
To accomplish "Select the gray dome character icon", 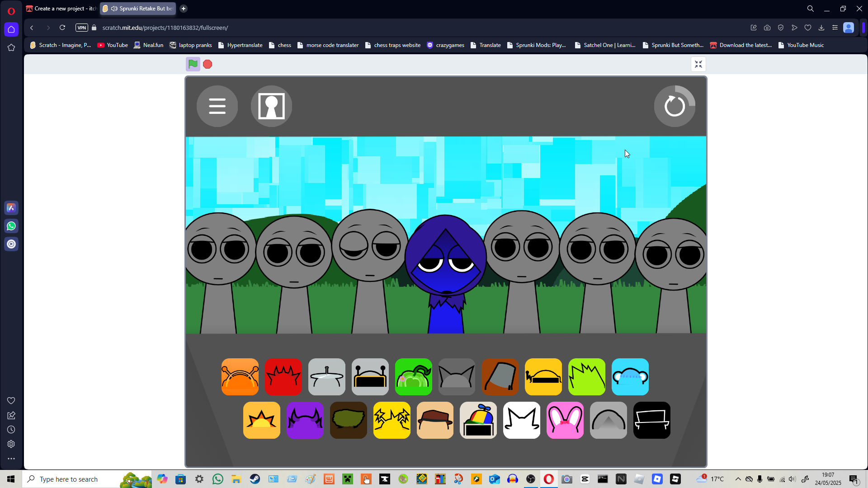I will pyautogui.click(x=609, y=420).
